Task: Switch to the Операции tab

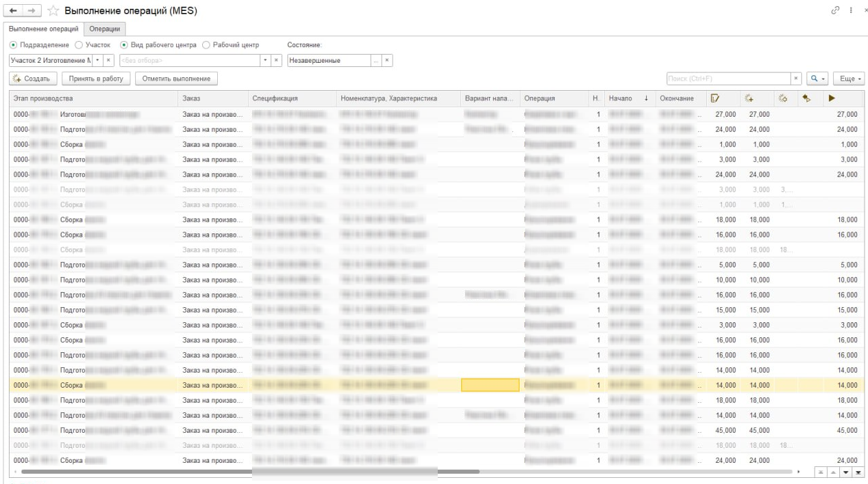Action: click(104, 29)
